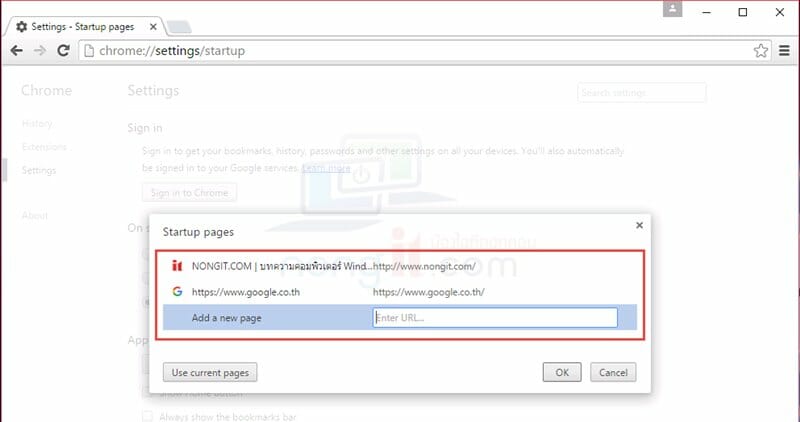Click the forward navigation arrow
800x422 pixels.
coord(40,51)
